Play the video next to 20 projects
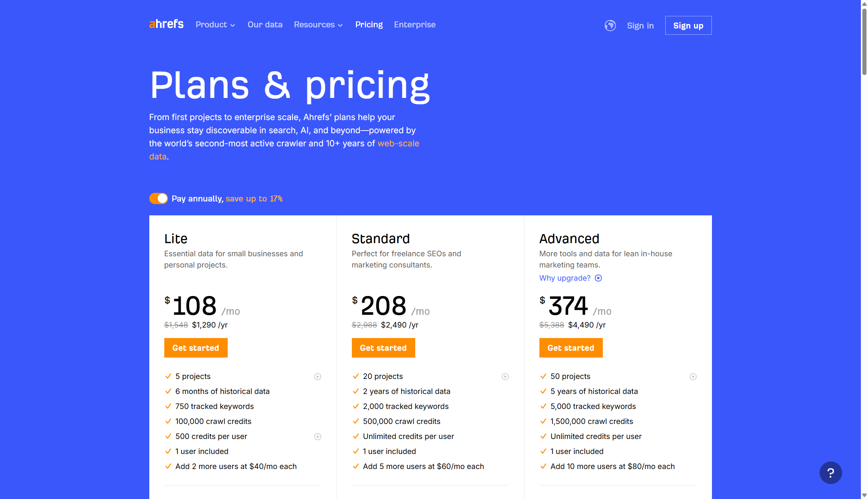 (505, 376)
